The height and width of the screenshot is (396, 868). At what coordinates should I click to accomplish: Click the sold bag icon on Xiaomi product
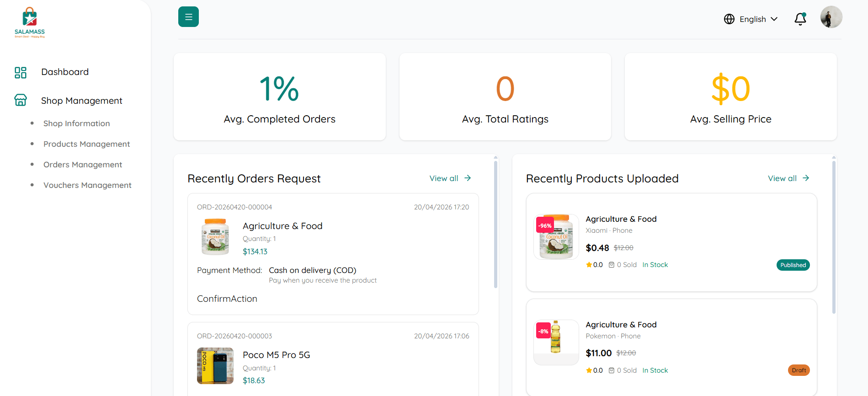(x=612, y=265)
